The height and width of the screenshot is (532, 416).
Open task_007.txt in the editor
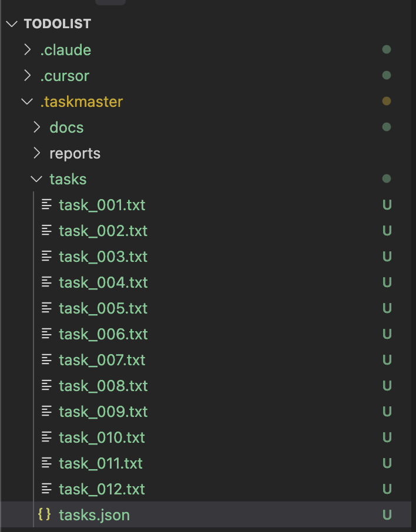point(102,359)
